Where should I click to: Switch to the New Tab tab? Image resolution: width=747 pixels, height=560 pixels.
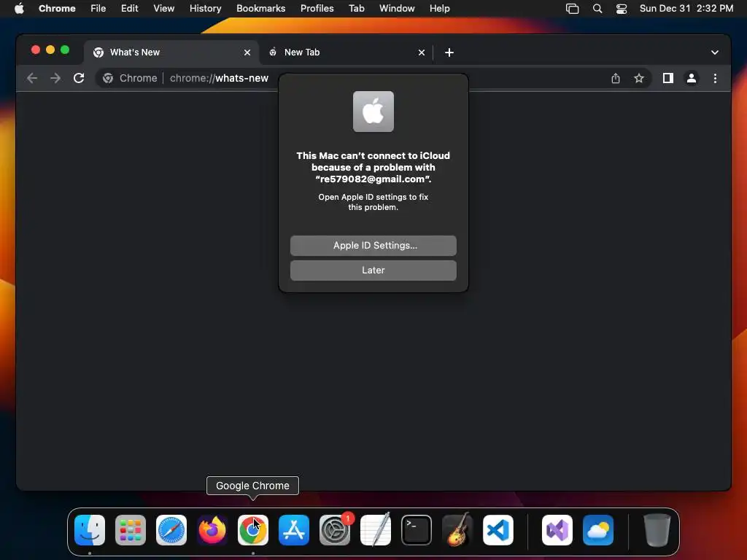pyautogui.click(x=347, y=52)
